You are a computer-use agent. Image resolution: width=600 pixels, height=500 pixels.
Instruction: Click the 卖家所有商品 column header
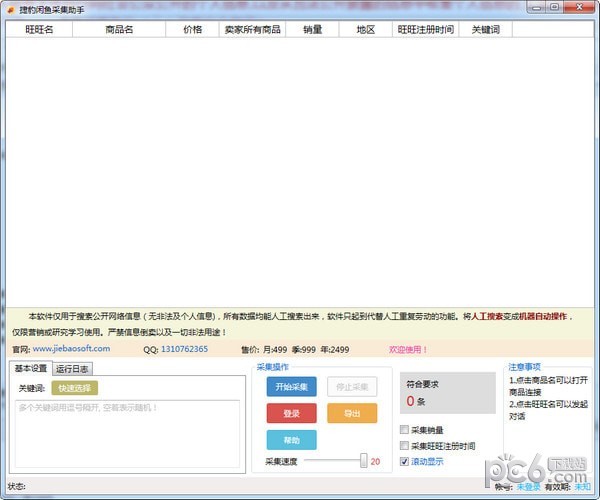(x=253, y=29)
